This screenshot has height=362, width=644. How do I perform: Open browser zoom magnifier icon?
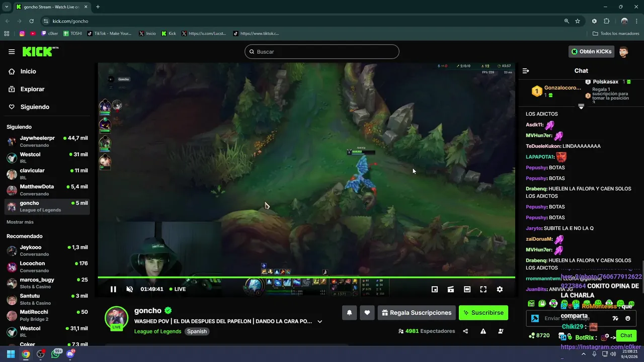pos(567,21)
